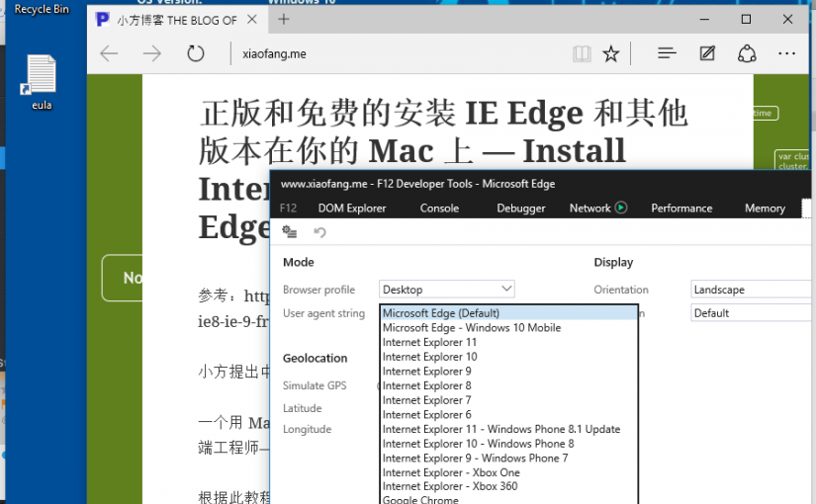Open Edge More actions ellipsis menu
The width and height of the screenshot is (816, 504).
pos(786,53)
